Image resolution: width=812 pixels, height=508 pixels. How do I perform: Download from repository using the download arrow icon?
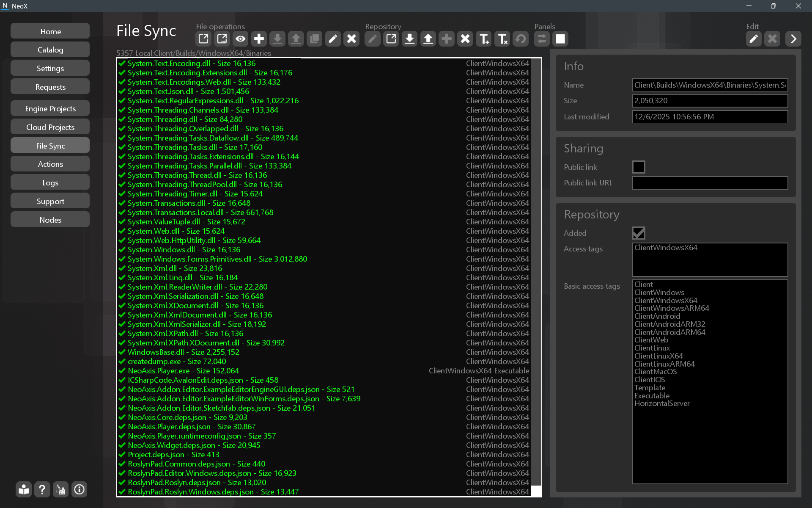point(409,39)
